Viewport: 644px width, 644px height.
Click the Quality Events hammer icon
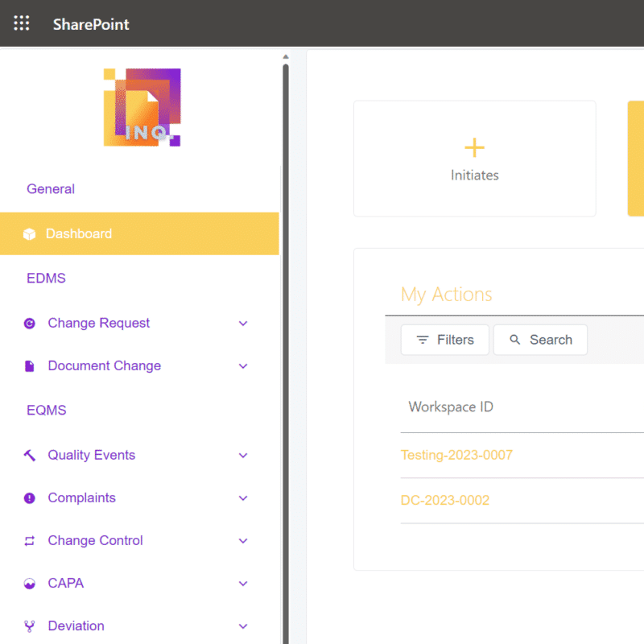coord(29,455)
